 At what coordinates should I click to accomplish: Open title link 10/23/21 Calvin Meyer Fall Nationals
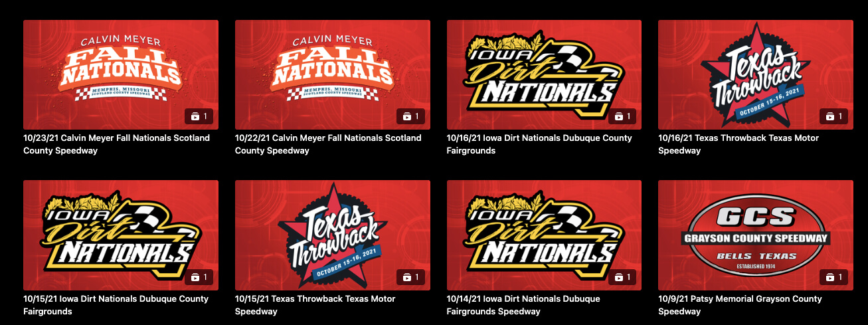[x=116, y=144]
